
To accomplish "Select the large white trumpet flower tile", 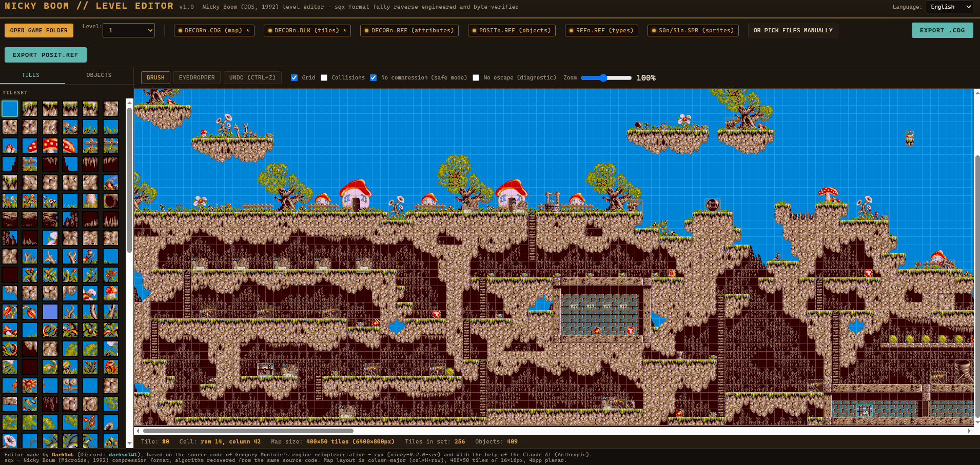I will (x=9, y=440).
